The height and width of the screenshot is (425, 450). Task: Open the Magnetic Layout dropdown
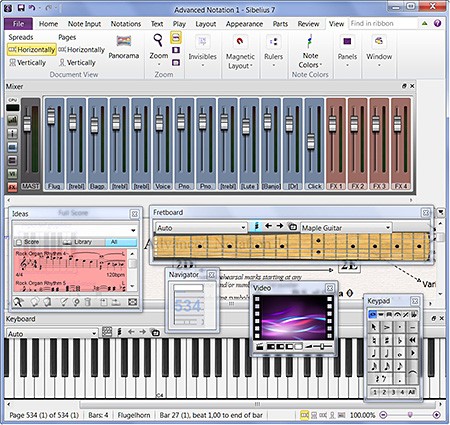(240, 52)
